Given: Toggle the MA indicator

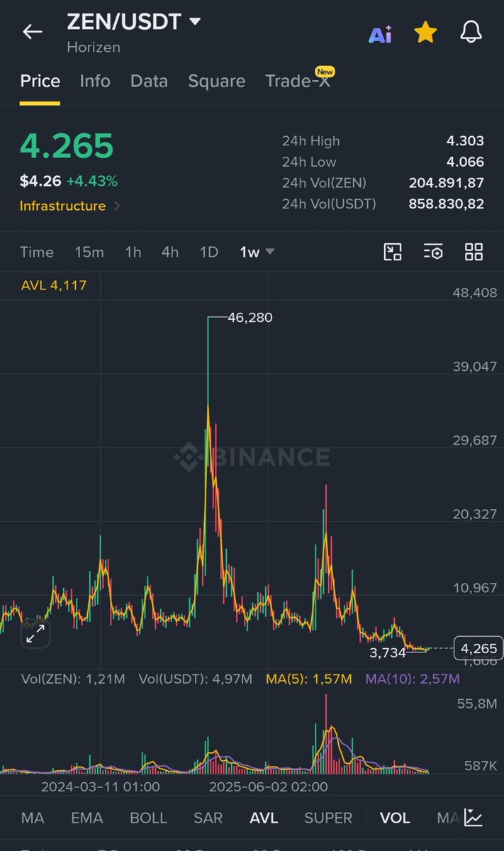Looking at the screenshot, I should click(33, 818).
